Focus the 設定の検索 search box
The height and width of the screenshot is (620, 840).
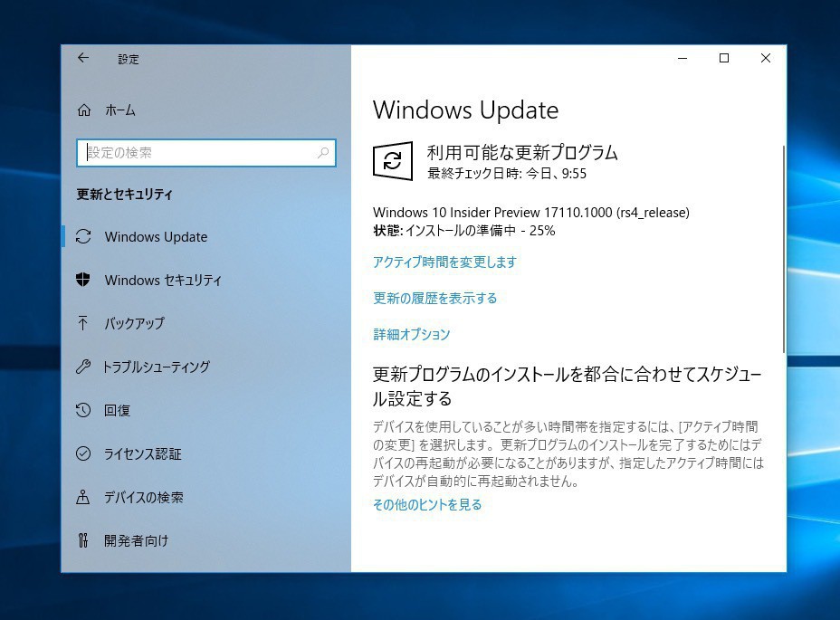click(206, 153)
